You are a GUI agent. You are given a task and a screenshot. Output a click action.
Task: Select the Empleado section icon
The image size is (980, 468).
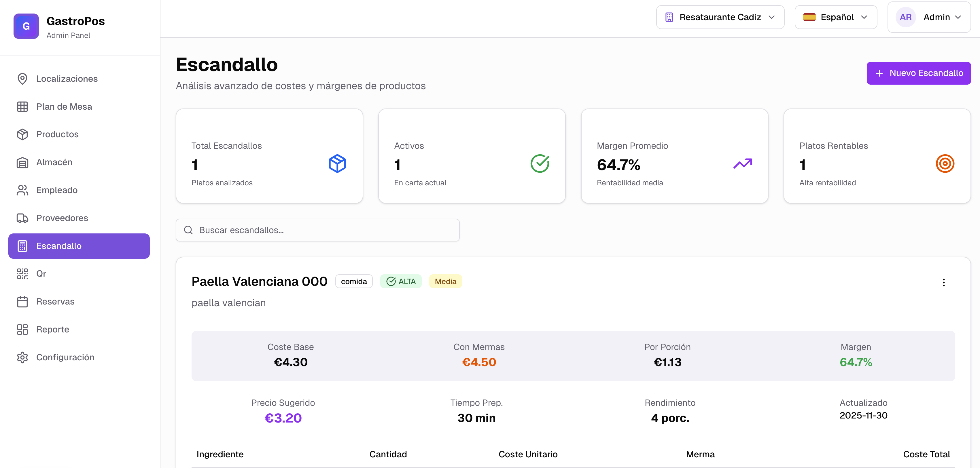pyautogui.click(x=22, y=190)
